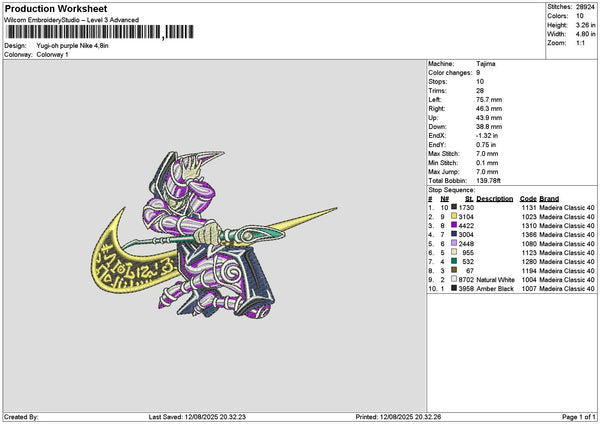Click stitch count "4422" in stop row 3

pyautogui.click(x=466, y=225)
